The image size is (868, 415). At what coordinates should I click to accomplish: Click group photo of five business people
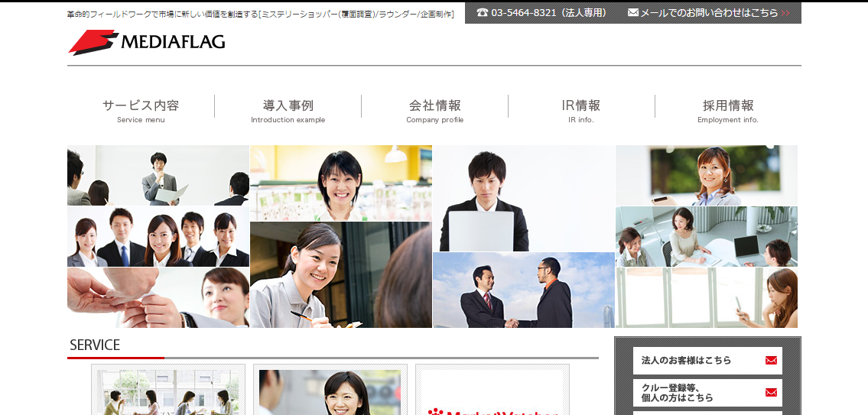158,237
